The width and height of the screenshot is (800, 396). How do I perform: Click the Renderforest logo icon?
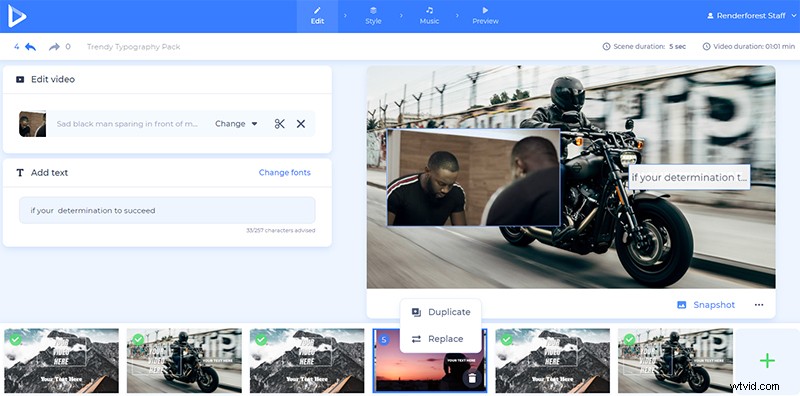click(x=17, y=16)
